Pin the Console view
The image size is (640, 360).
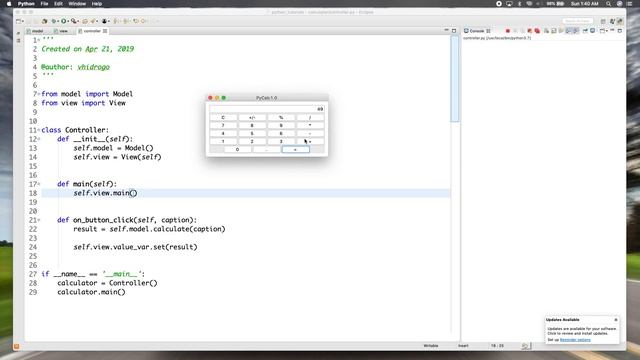585,31
